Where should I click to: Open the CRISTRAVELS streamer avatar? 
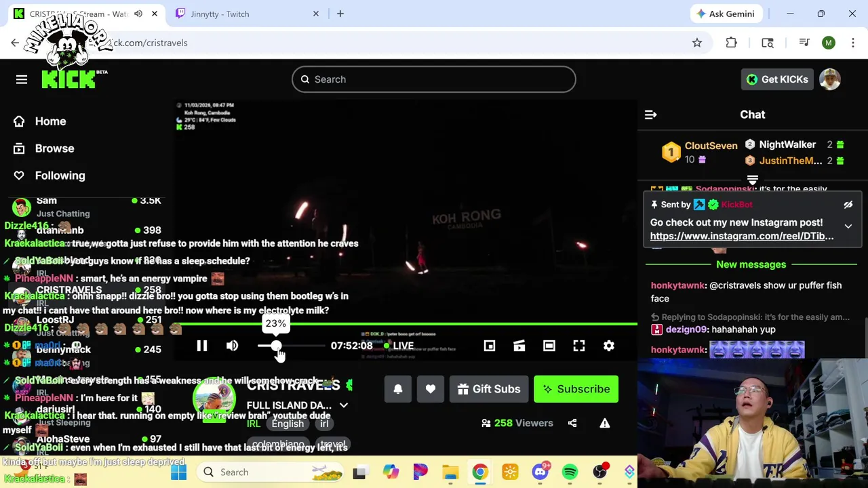(214, 399)
